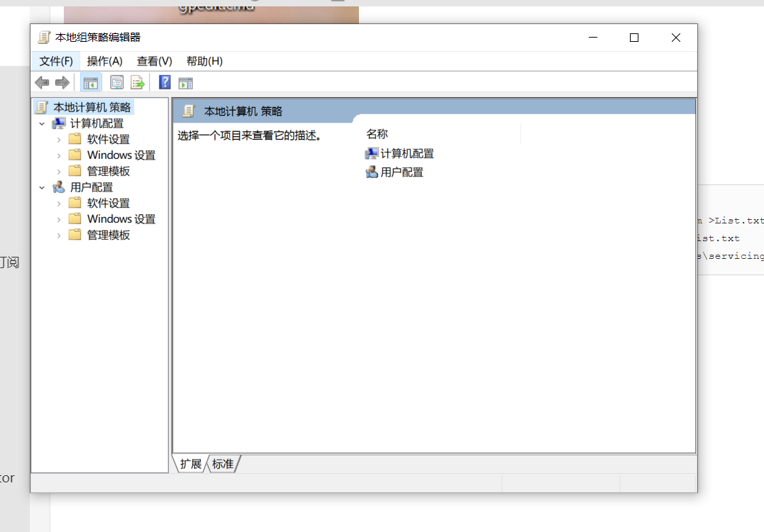Click folder icon of Windows 设置 under 用户配置

(x=75, y=218)
